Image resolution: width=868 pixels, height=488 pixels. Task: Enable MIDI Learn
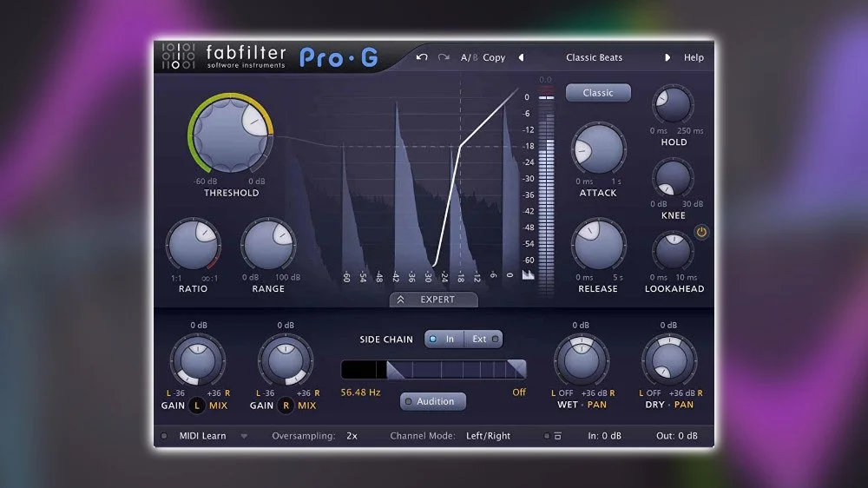point(202,436)
